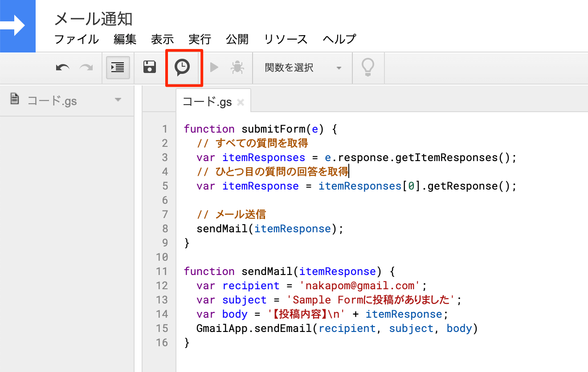Open the 実行 menu
Screen dimensions: 588x372
point(200,39)
